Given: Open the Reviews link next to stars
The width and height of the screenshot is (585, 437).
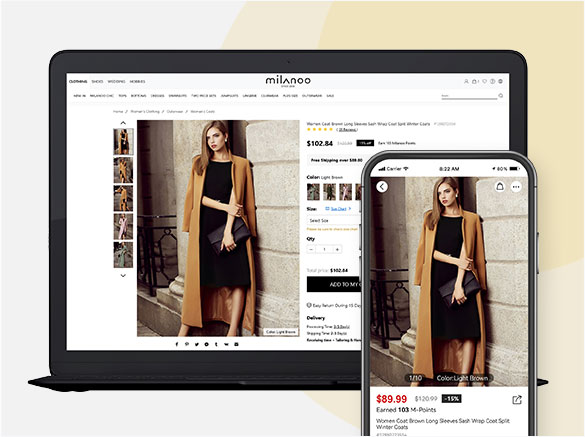Looking at the screenshot, I should click(x=347, y=129).
